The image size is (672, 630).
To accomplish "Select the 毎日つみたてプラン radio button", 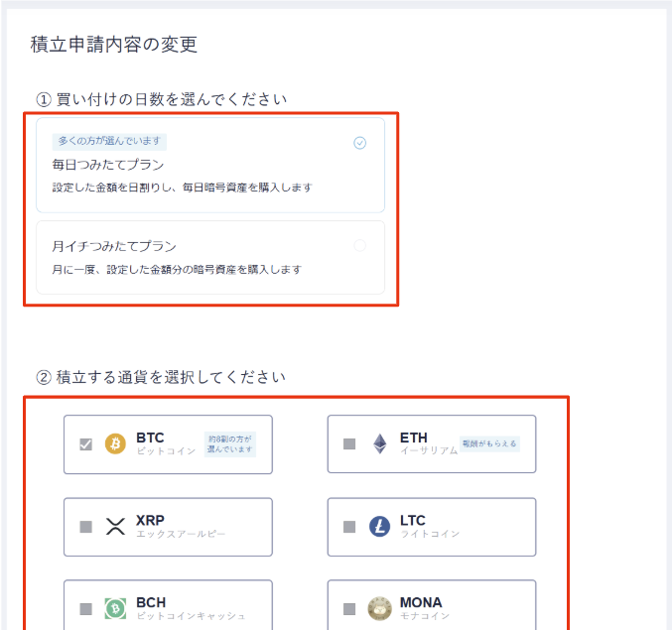I will (x=359, y=143).
